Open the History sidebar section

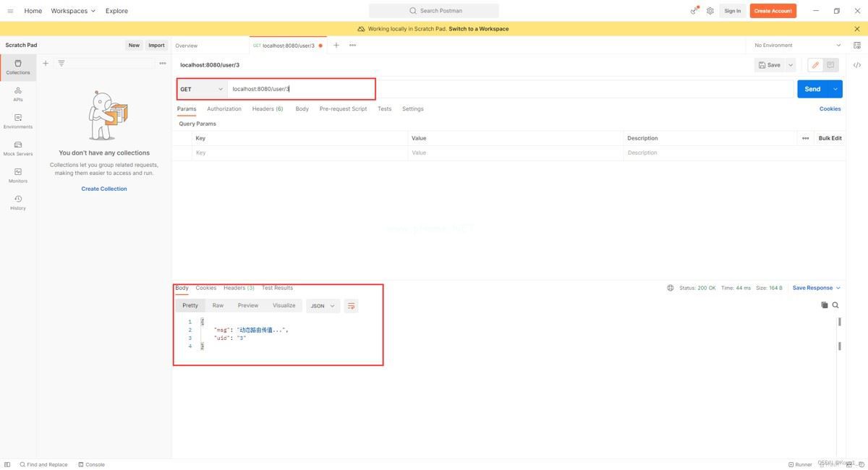[18, 202]
